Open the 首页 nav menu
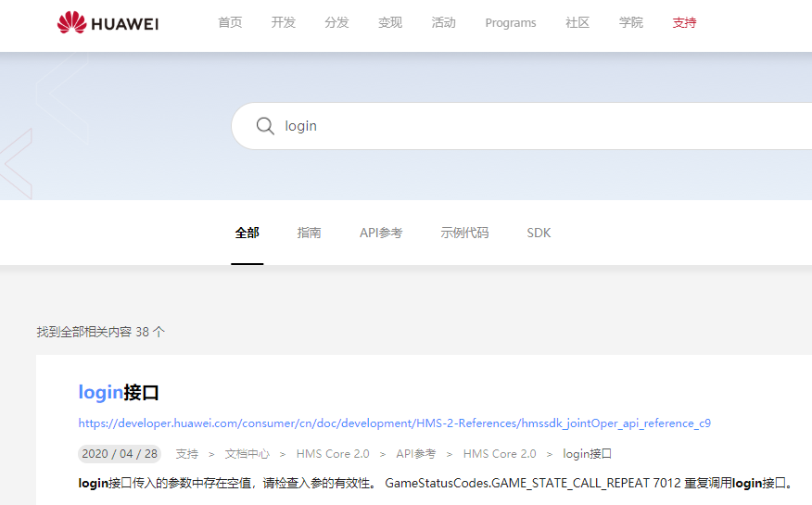Viewport: 812px width, 505px height. point(230,23)
